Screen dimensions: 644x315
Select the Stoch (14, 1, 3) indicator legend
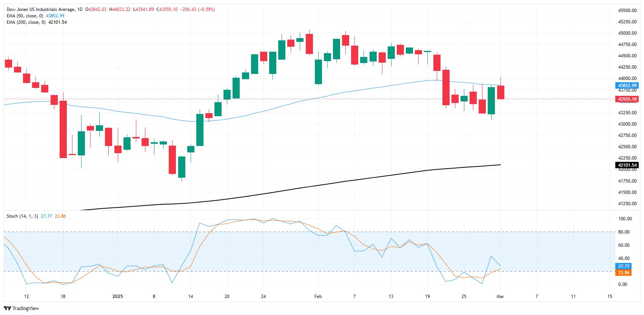click(22, 216)
